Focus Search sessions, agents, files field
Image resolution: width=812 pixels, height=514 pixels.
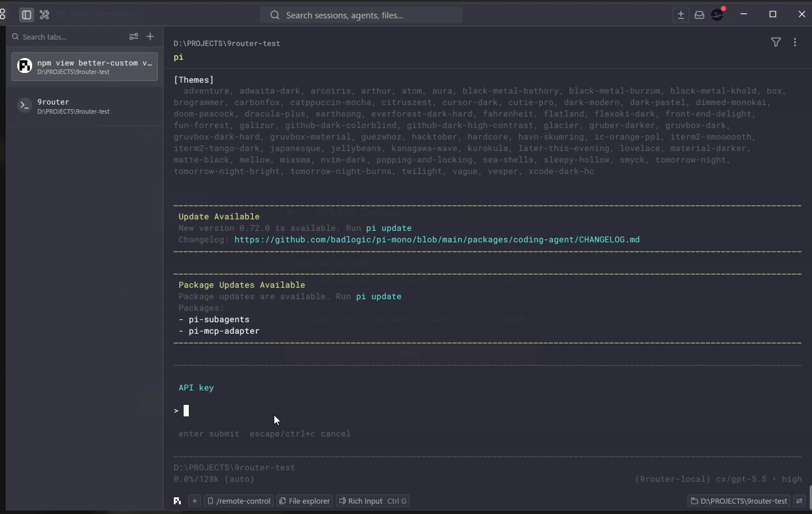tap(362, 15)
